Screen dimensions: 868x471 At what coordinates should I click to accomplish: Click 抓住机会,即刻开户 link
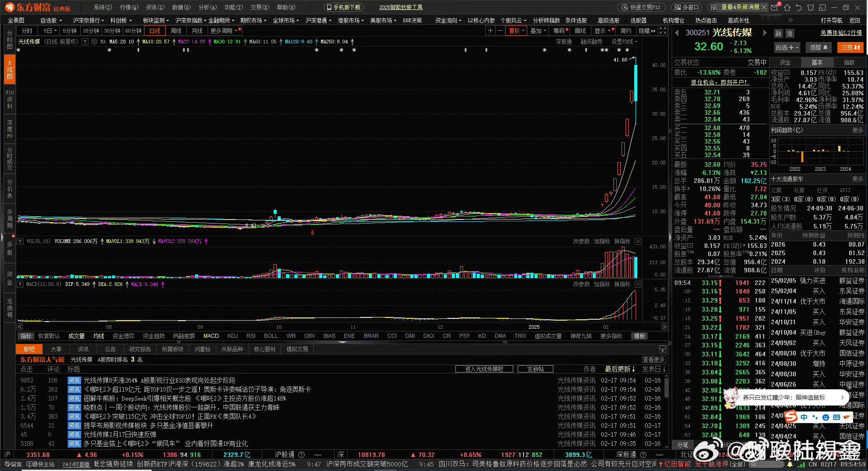[x=720, y=82]
